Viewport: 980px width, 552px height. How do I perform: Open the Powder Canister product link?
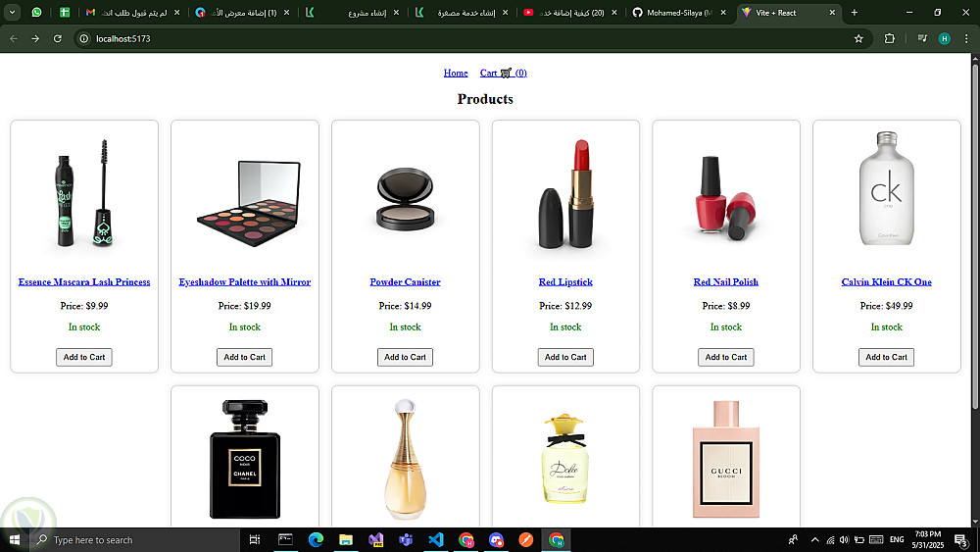pyautogui.click(x=405, y=282)
